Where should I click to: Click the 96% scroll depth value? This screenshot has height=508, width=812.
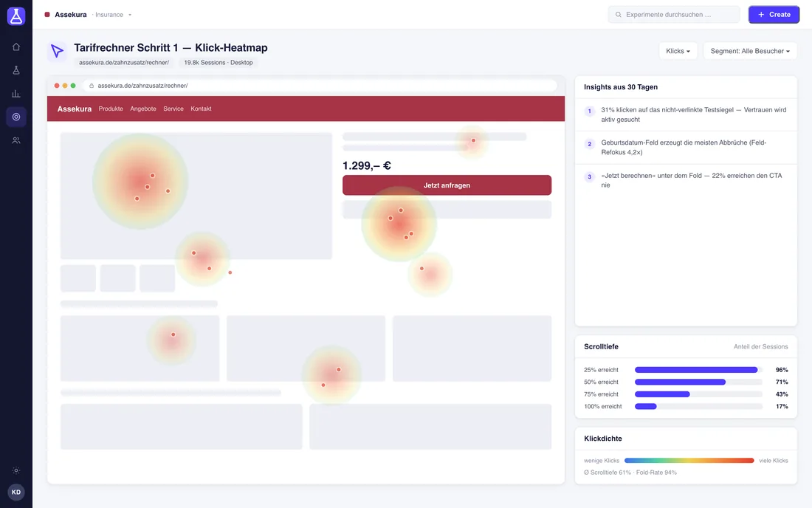(x=782, y=370)
